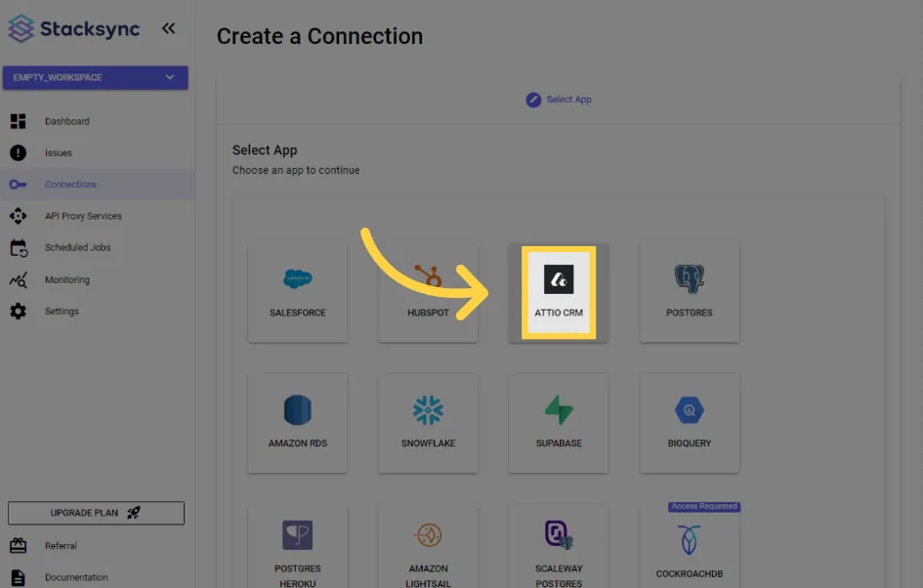Screen dimensions: 923x588
Task: Open API Proxy Services
Action: pos(83,216)
